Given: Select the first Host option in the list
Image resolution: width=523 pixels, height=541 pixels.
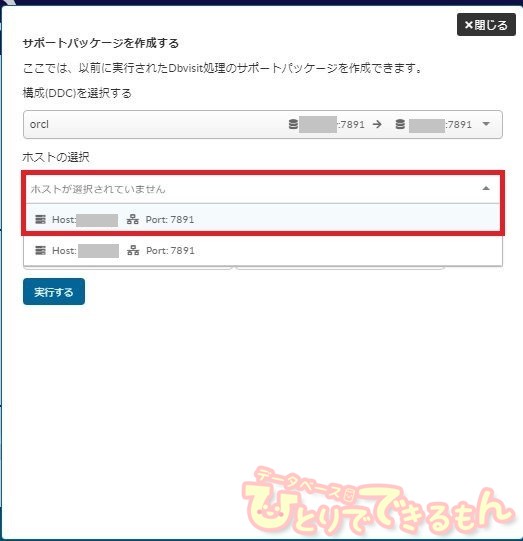Looking at the screenshot, I should click(x=263, y=219).
